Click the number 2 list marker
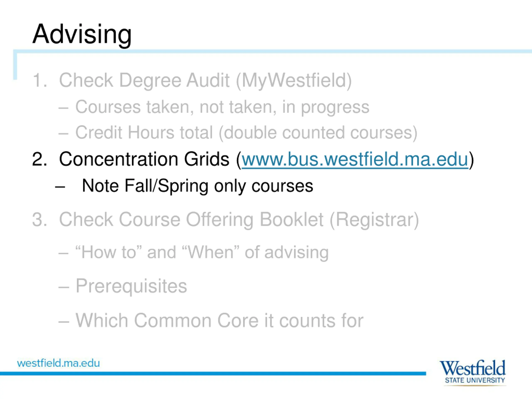Image resolution: width=532 pixels, height=399 pixels. tap(39, 159)
